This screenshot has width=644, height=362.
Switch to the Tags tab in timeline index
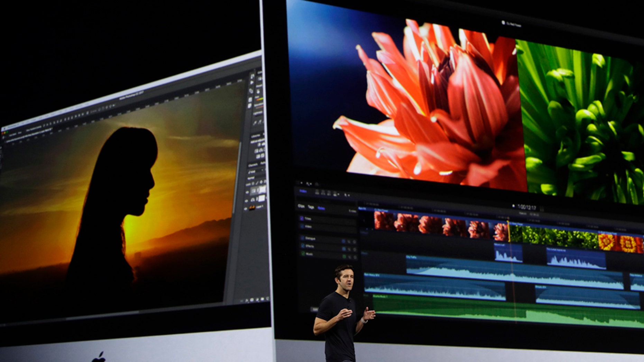pyautogui.click(x=311, y=207)
